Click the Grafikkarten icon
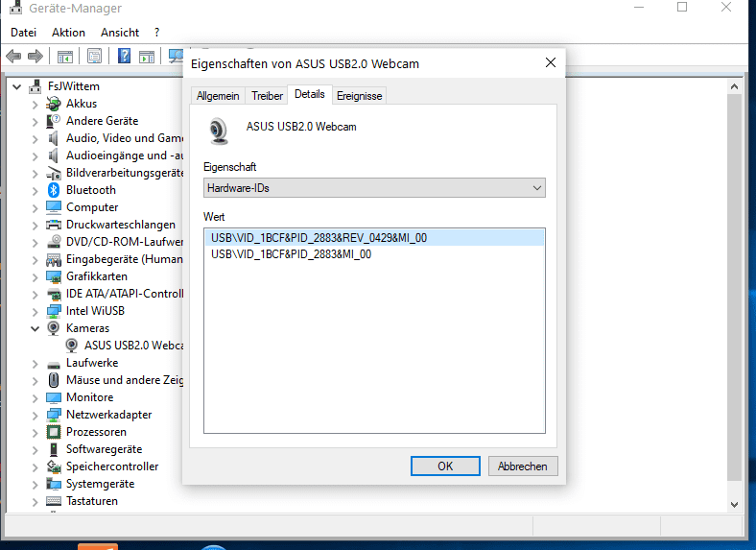The width and height of the screenshot is (756, 550). 54,276
